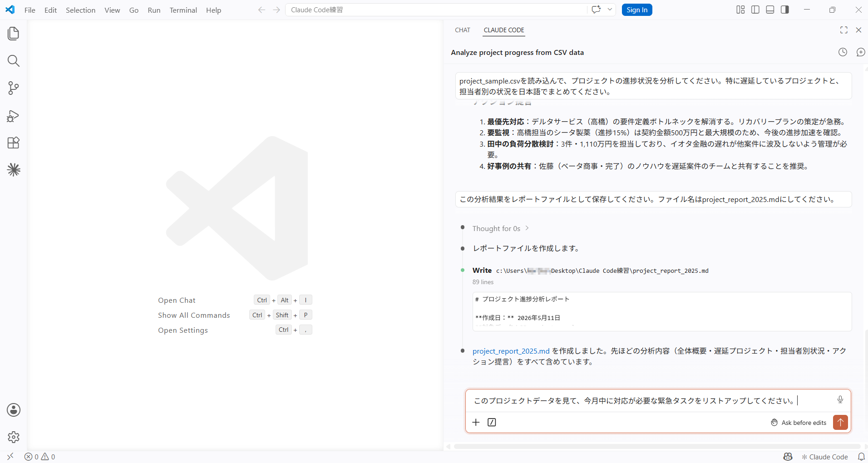The image size is (868, 463).
Task: Click 'Open Settings' shortcut label
Action: click(183, 330)
